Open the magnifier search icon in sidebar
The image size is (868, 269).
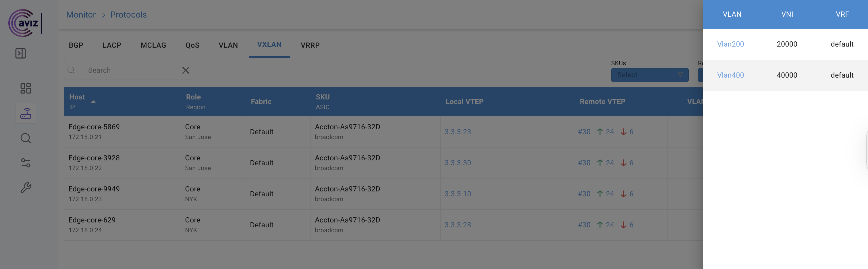(x=26, y=138)
